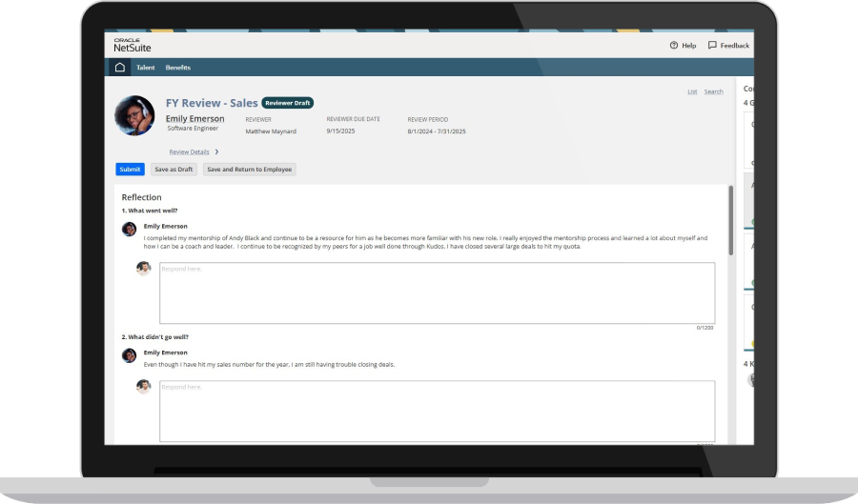Click Save and Return to Employee
The width and height of the screenshot is (858, 504).
(250, 170)
